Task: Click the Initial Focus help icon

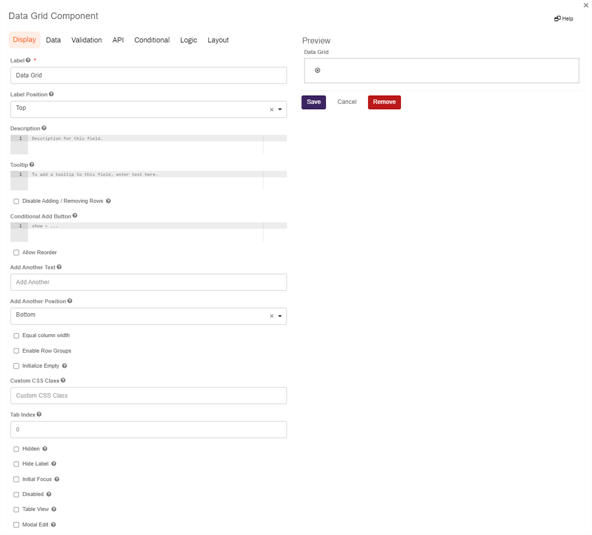Action: [x=57, y=479]
